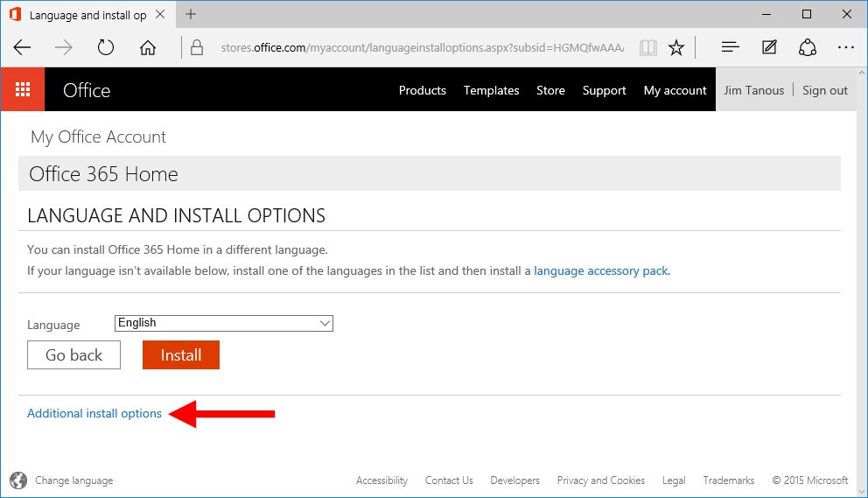Go to My account in navigation
The height and width of the screenshot is (498, 868).
click(x=675, y=90)
